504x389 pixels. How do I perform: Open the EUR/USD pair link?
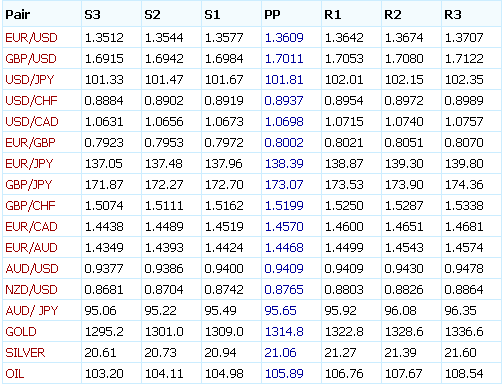point(31,38)
